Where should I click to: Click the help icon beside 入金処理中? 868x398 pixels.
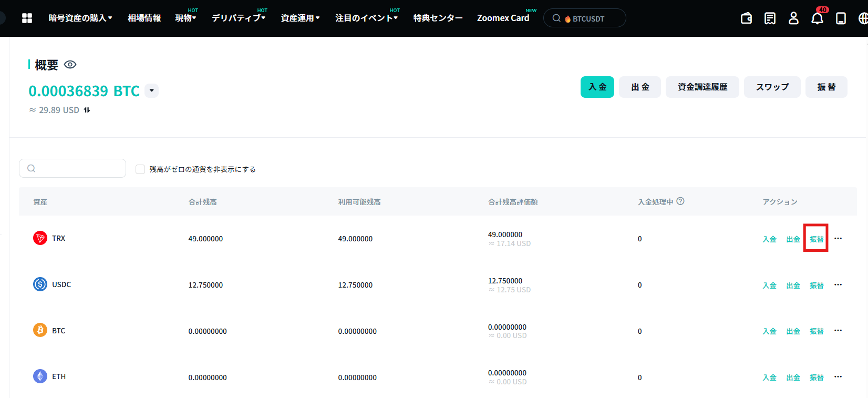[680, 201]
